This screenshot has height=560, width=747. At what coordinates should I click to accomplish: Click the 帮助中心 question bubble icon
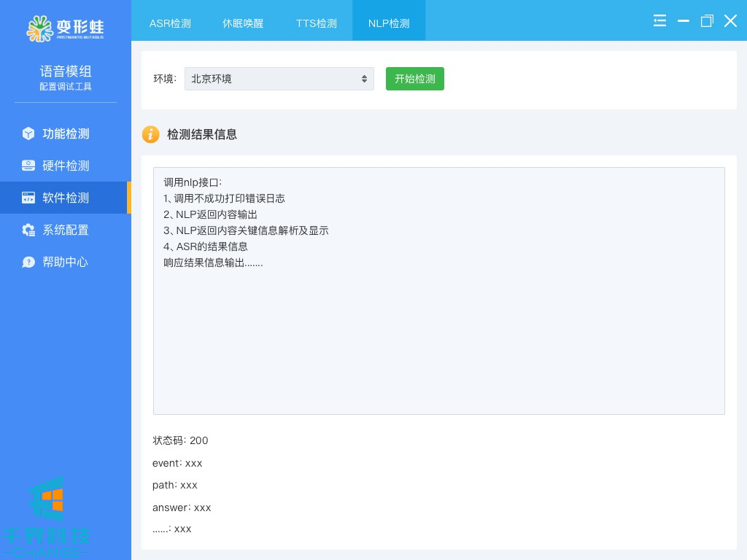[28, 262]
